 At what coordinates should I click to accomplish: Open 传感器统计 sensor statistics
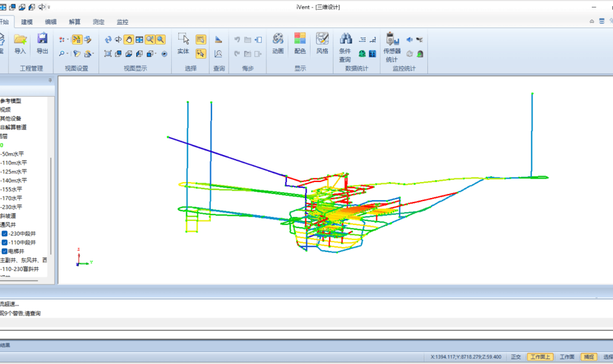(392, 48)
